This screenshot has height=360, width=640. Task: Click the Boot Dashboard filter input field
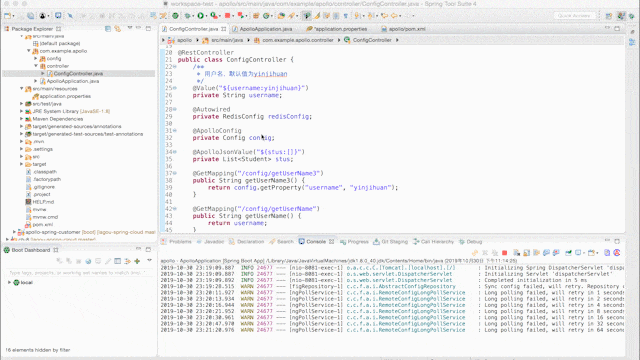point(80,272)
